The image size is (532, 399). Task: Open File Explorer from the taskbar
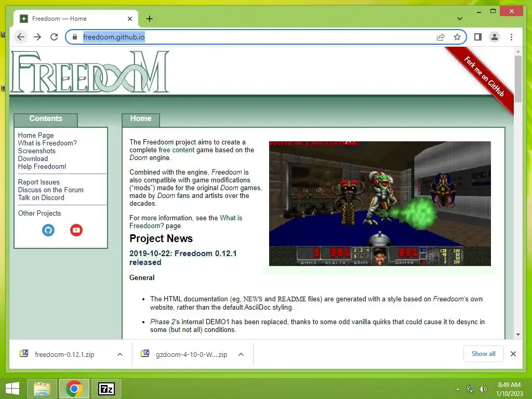42,389
